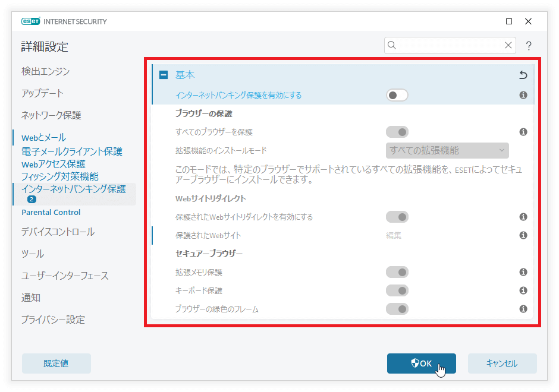Click info icon beside すべてのブラウザーを保護
Screen dimensions: 559x392
click(x=523, y=132)
